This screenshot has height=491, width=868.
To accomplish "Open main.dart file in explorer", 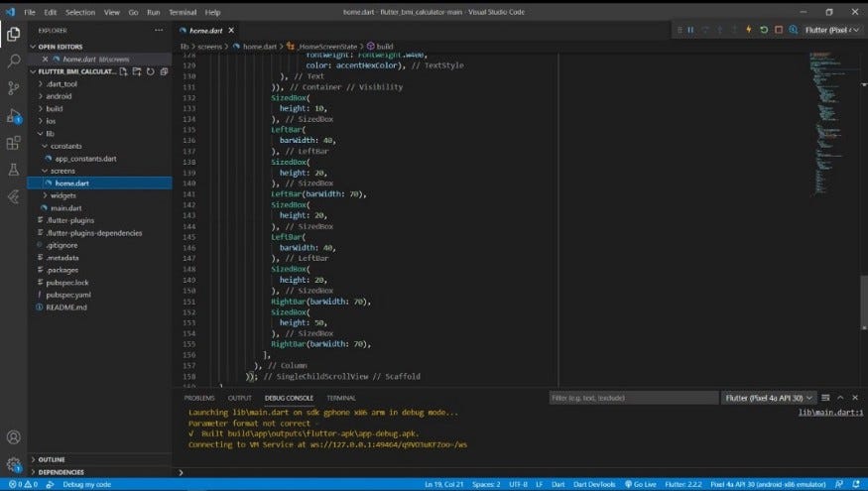I will point(65,208).
